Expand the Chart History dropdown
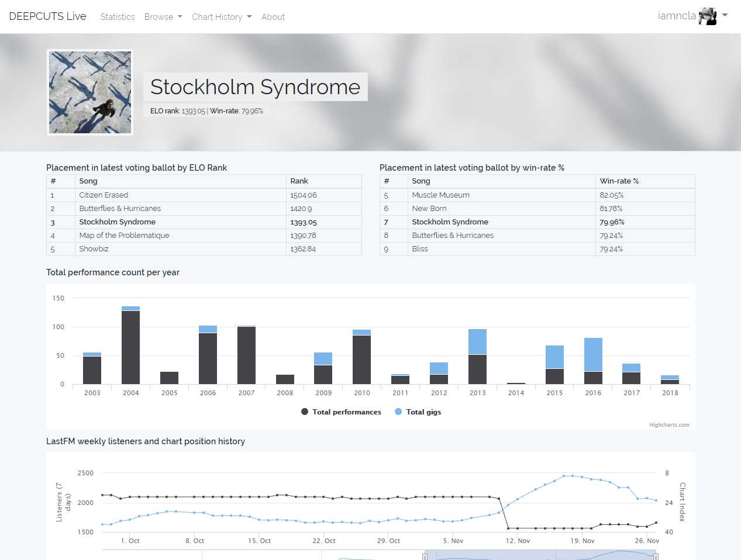Viewport: 741px width, 560px height. (x=222, y=16)
